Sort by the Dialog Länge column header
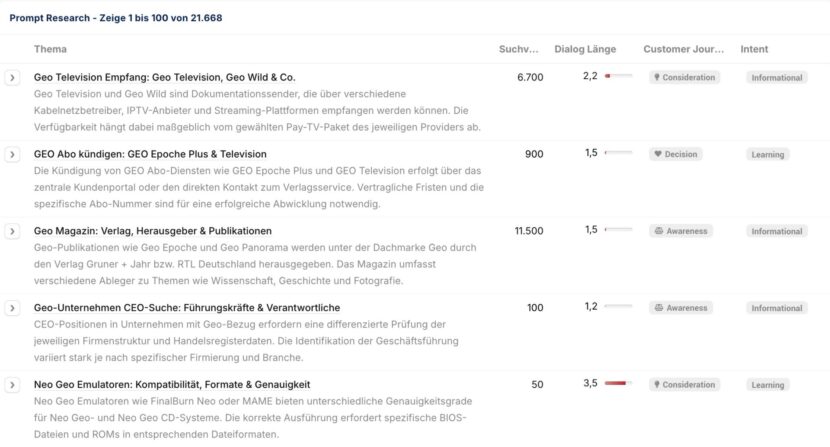The width and height of the screenshot is (830, 447). (x=585, y=49)
